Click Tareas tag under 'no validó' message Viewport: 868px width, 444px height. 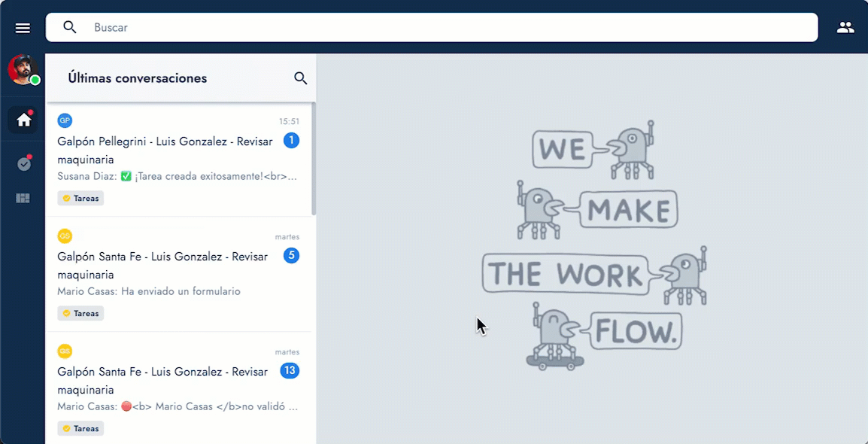click(x=80, y=428)
